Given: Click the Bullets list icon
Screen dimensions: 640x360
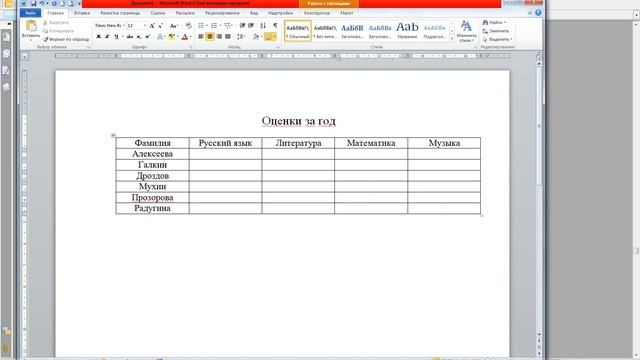Looking at the screenshot, I should [200, 26].
